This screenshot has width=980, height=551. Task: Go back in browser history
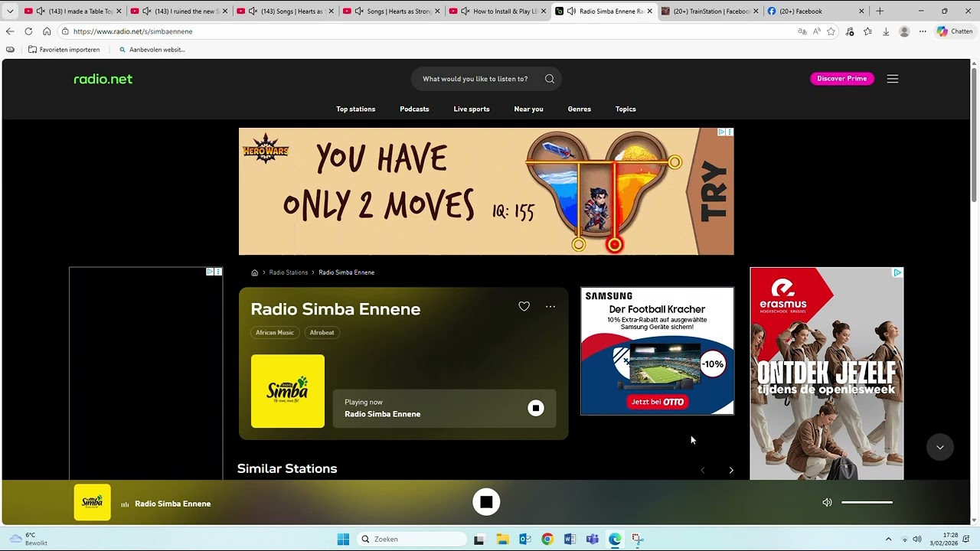(10, 31)
